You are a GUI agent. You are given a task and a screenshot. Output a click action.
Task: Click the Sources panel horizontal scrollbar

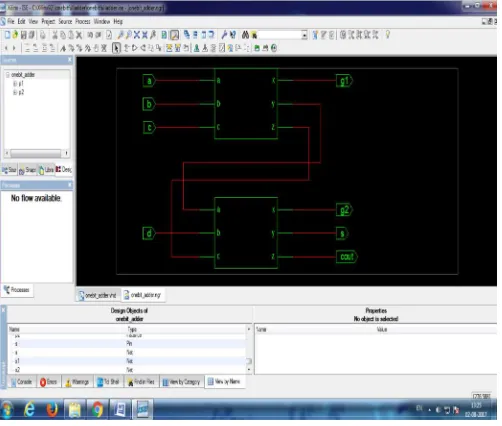[36, 153]
